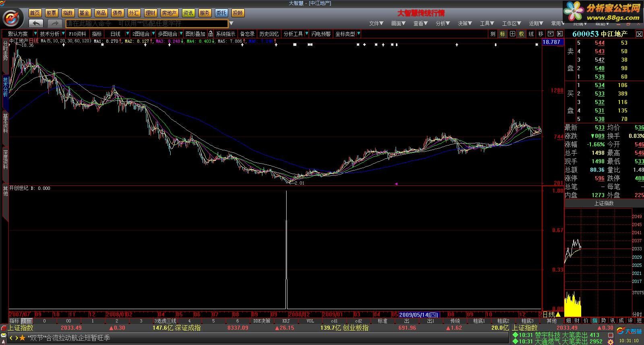This screenshot has width=644, height=345.
Task: Open the 画面 menu
Action: (398, 23)
